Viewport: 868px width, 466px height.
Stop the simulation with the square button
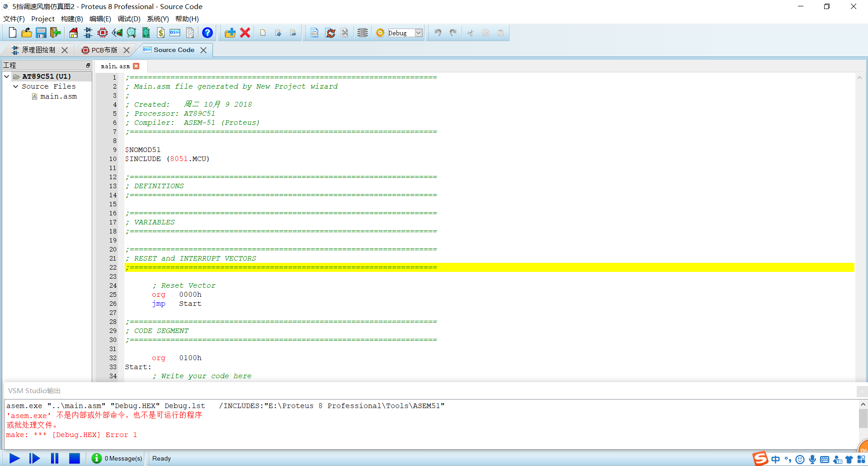click(75, 458)
